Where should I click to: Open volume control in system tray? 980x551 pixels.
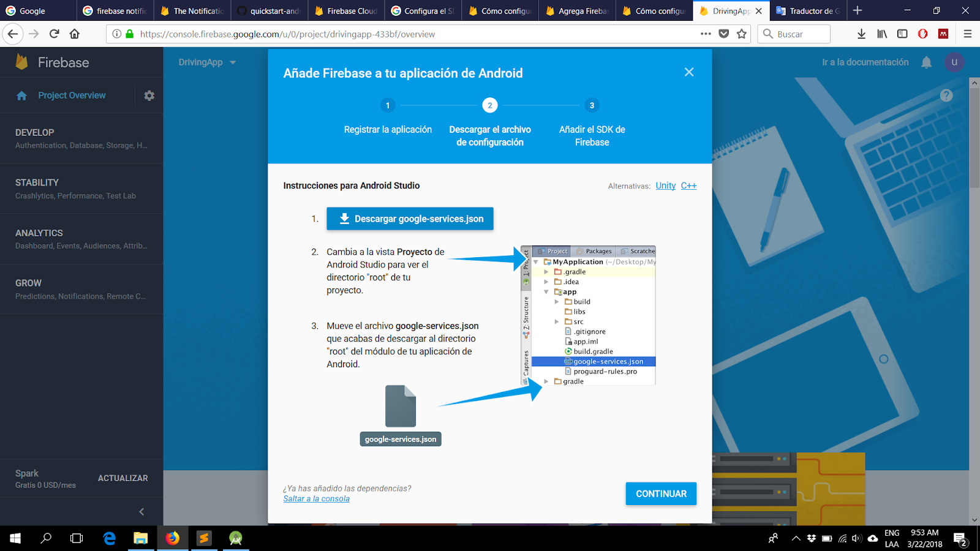(x=856, y=539)
